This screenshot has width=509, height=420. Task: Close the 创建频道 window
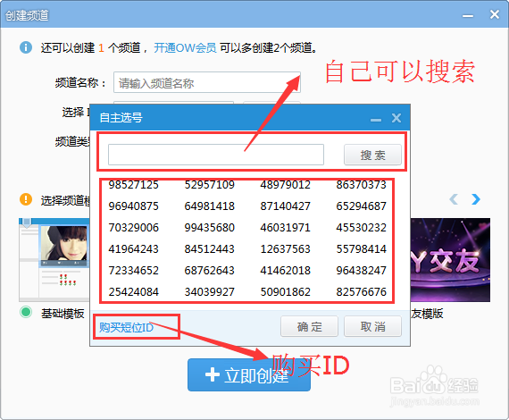coord(495,14)
